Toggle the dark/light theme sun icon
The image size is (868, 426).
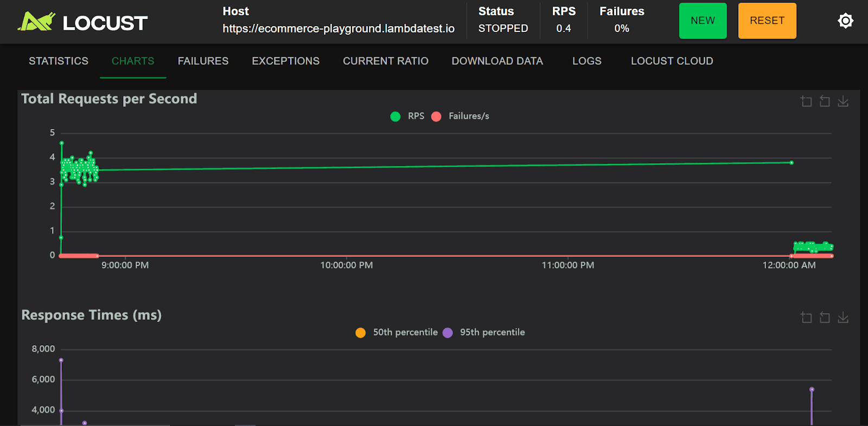point(845,21)
